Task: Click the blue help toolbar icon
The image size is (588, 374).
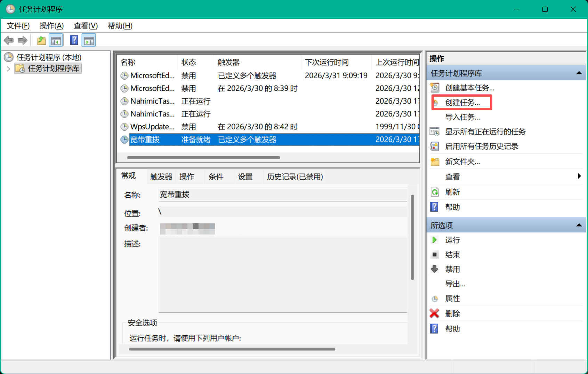Action: (x=74, y=40)
